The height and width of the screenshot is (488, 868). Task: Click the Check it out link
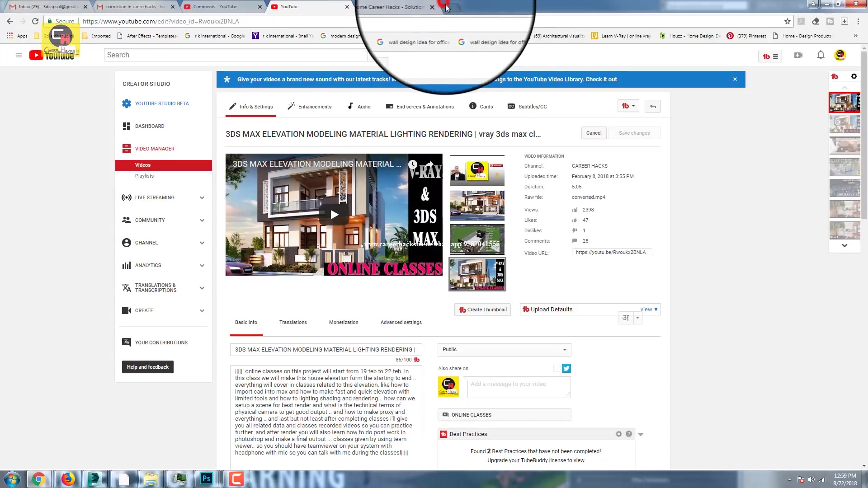tap(601, 79)
